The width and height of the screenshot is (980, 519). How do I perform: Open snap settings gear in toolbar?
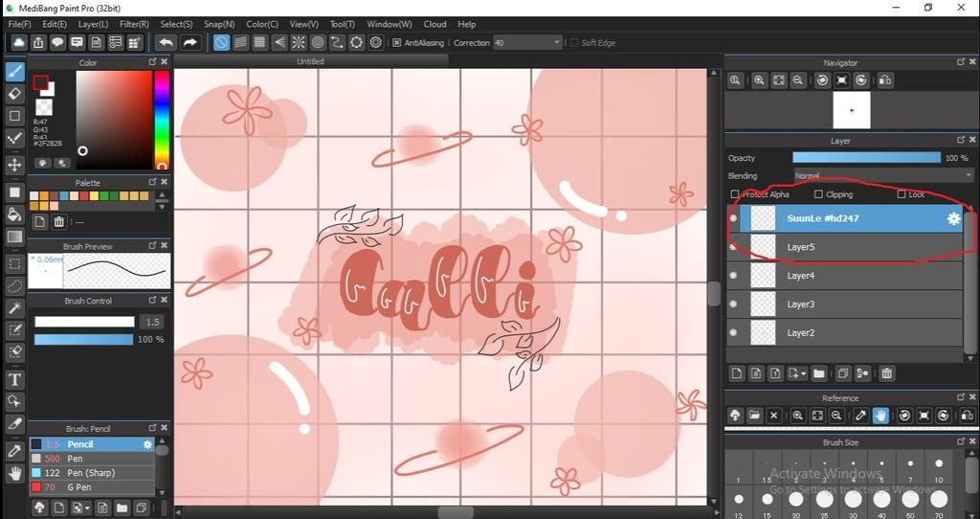click(x=375, y=42)
